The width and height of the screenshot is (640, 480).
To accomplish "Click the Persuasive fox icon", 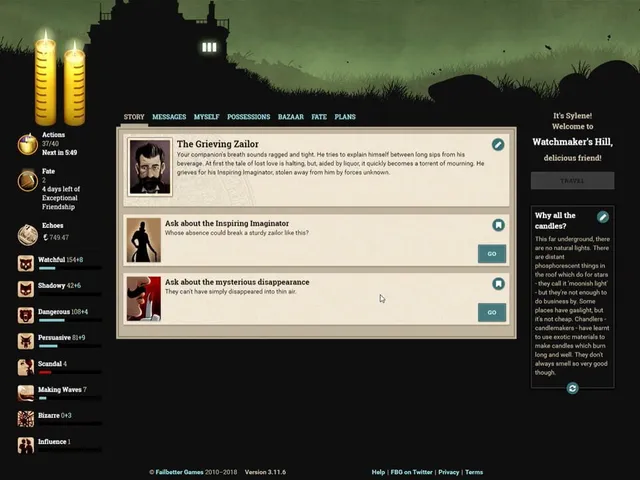I will point(26,341).
